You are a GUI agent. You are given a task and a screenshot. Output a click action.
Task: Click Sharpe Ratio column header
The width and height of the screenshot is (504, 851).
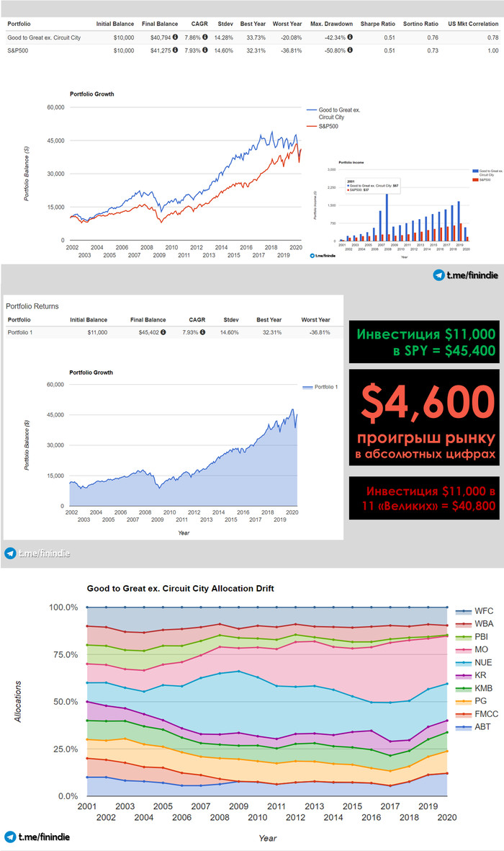coord(377,24)
